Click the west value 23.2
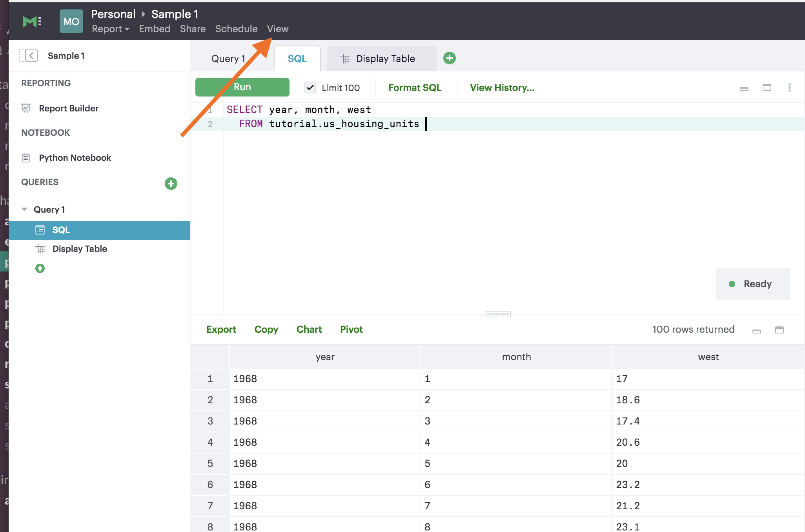Viewport: 805px width, 532px height. tap(628, 485)
